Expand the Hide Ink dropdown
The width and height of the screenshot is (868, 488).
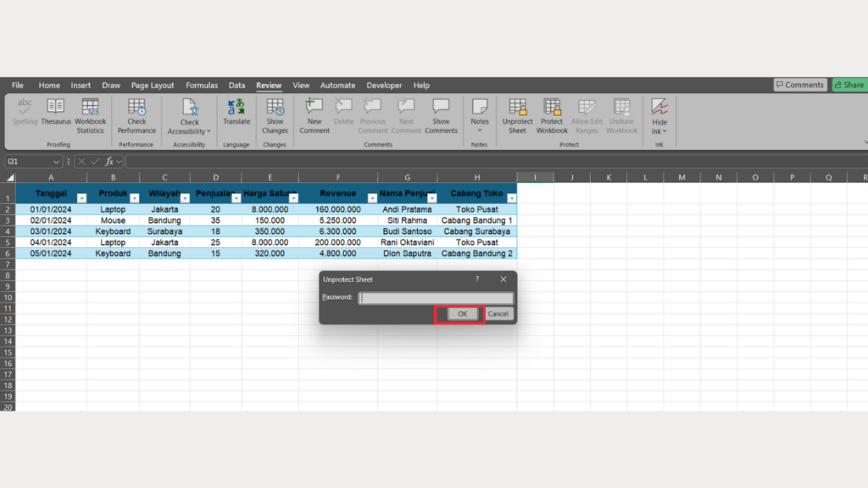coord(665,131)
